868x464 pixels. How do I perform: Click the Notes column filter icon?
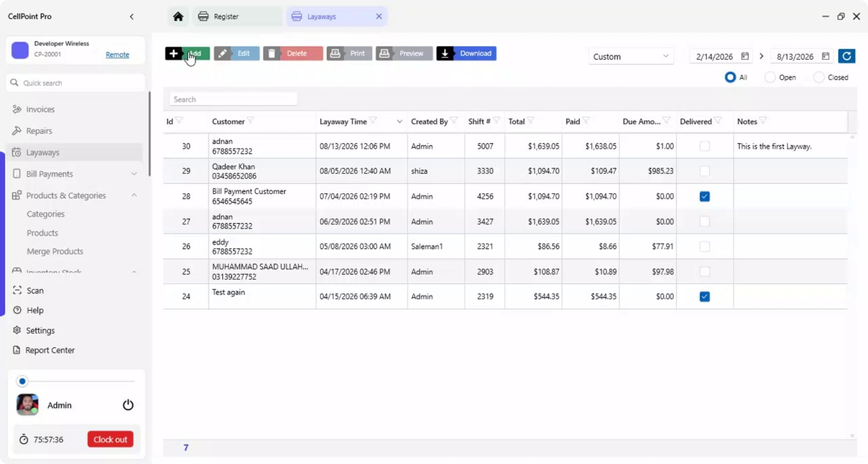[763, 121]
